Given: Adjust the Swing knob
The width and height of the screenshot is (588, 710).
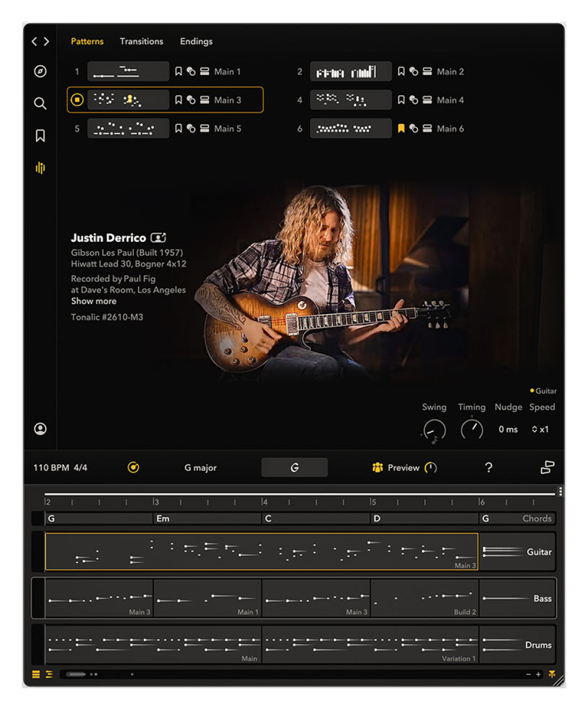Looking at the screenshot, I should click(x=434, y=429).
